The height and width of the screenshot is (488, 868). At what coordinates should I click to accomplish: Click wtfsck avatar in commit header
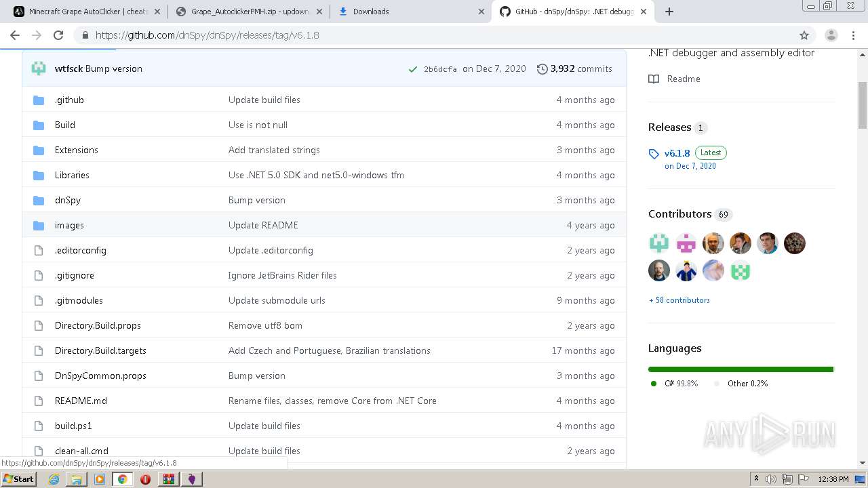[x=39, y=68]
